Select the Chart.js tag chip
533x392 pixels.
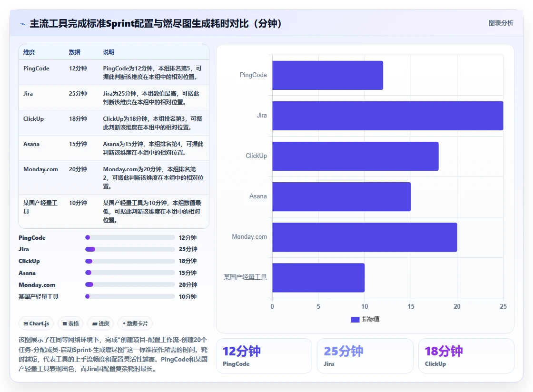(x=36, y=323)
